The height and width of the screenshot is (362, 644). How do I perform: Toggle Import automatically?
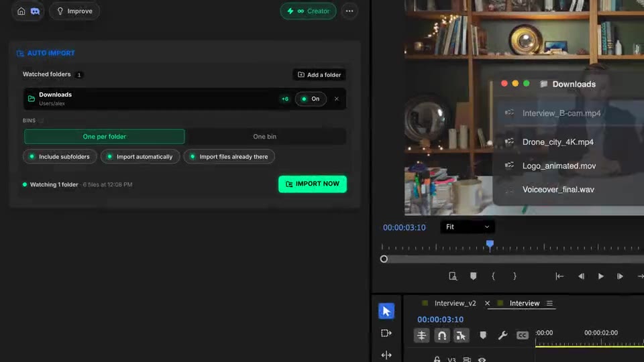click(140, 157)
